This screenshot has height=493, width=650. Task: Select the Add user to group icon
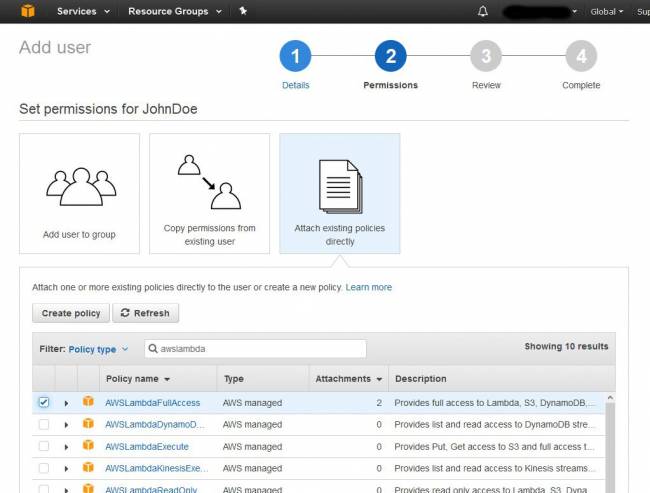coord(79,188)
